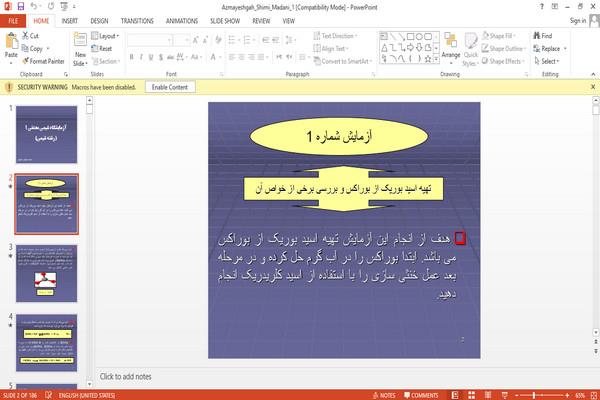Click the zoom slider handle
Screen dimensions: 600x400
point(534,395)
